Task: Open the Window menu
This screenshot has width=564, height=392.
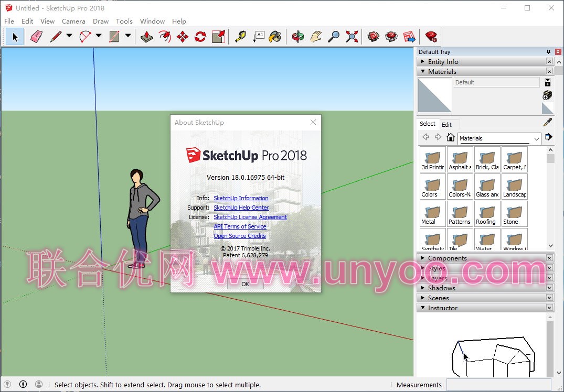Action: pyautogui.click(x=152, y=21)
